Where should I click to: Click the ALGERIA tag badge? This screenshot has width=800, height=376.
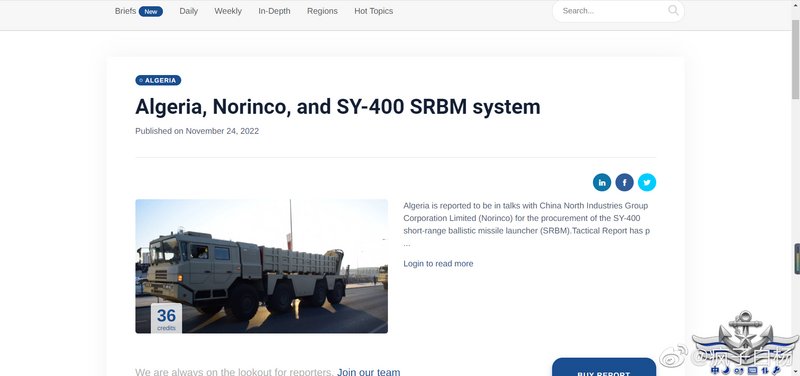pyautogui.click(x=158, y=80)
